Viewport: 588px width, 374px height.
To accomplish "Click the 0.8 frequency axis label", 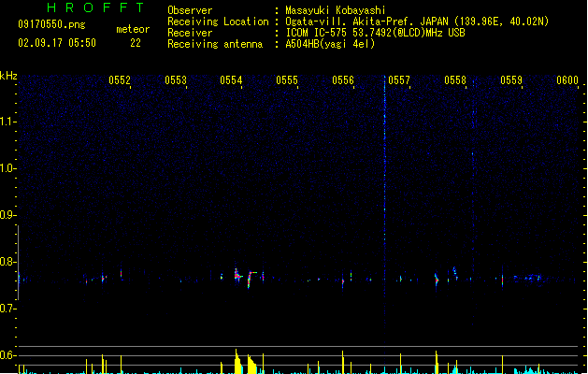I will tap(7, 262).
